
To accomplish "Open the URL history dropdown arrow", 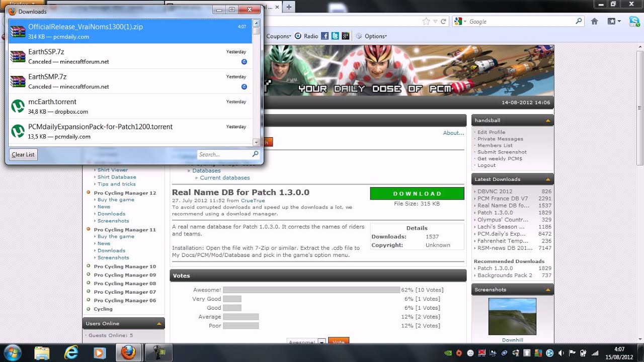I will click(436, 22).
